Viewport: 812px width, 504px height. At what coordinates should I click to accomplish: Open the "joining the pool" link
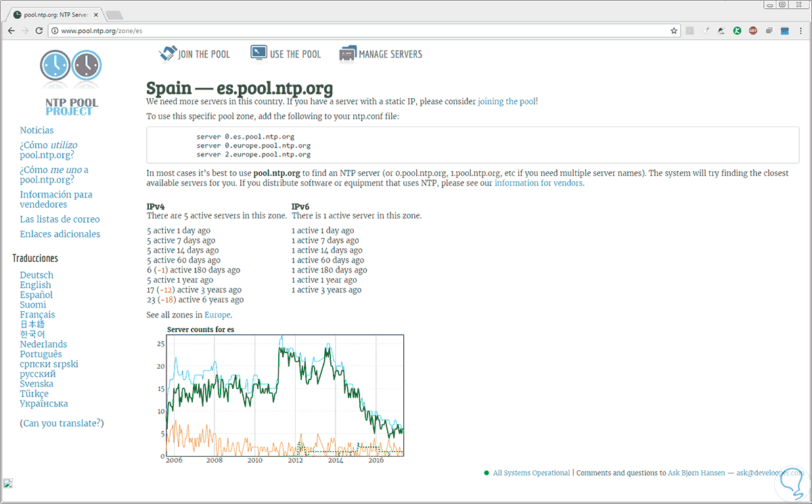click(507, 101)
